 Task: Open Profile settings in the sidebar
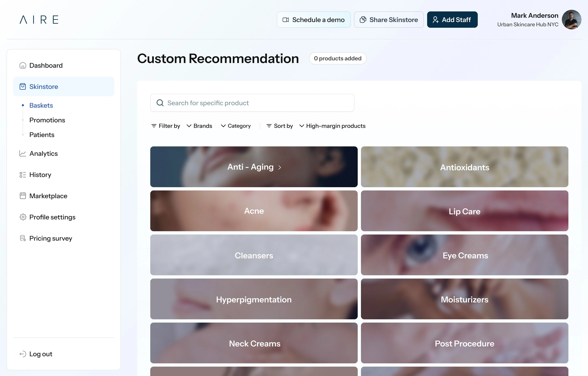[x=63, y=217]
